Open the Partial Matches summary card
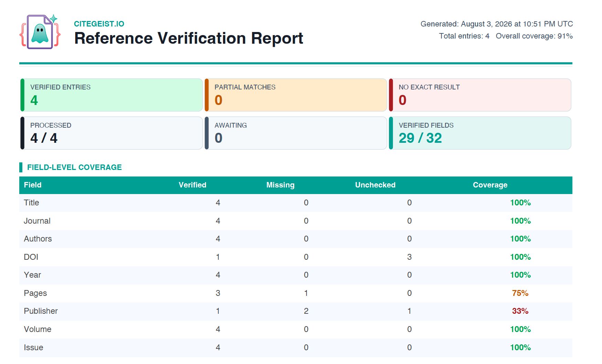This screenshot has width=602, height=364. (296, 95)
